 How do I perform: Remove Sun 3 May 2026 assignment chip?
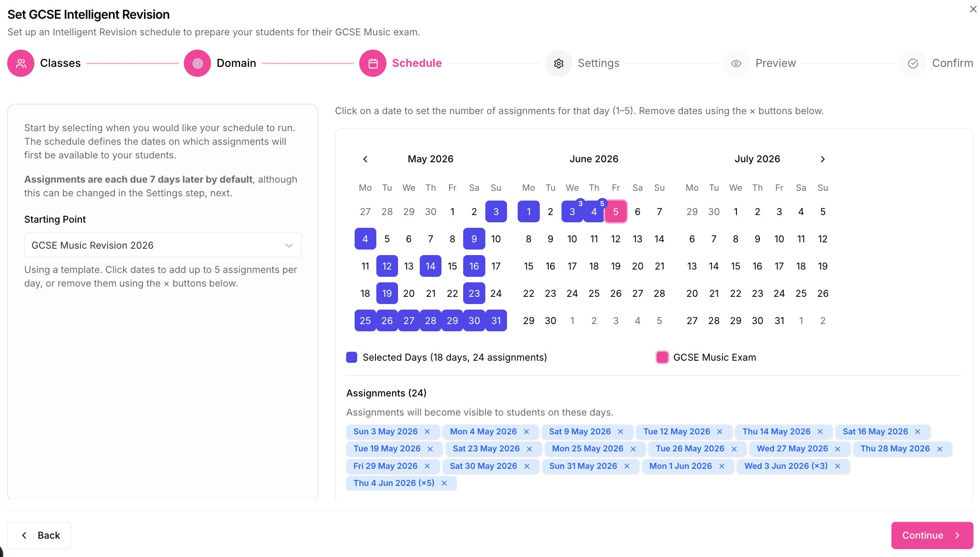[427, 432]
